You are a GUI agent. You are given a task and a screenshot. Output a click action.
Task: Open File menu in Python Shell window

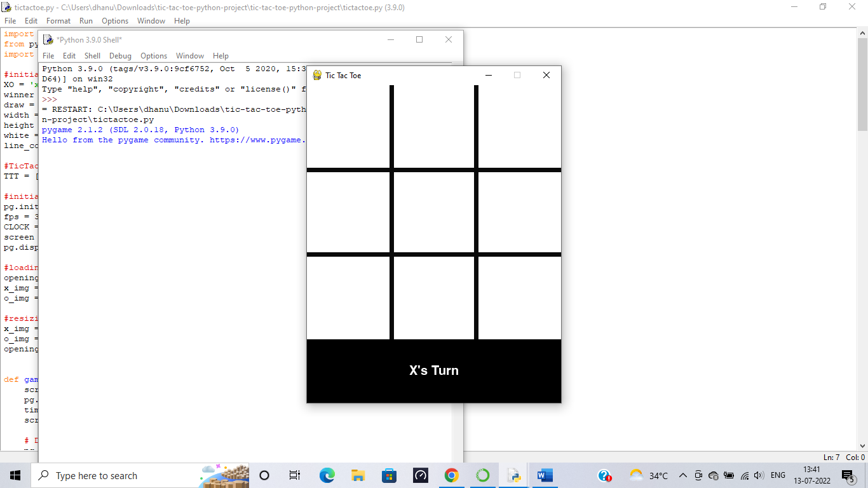48,56
